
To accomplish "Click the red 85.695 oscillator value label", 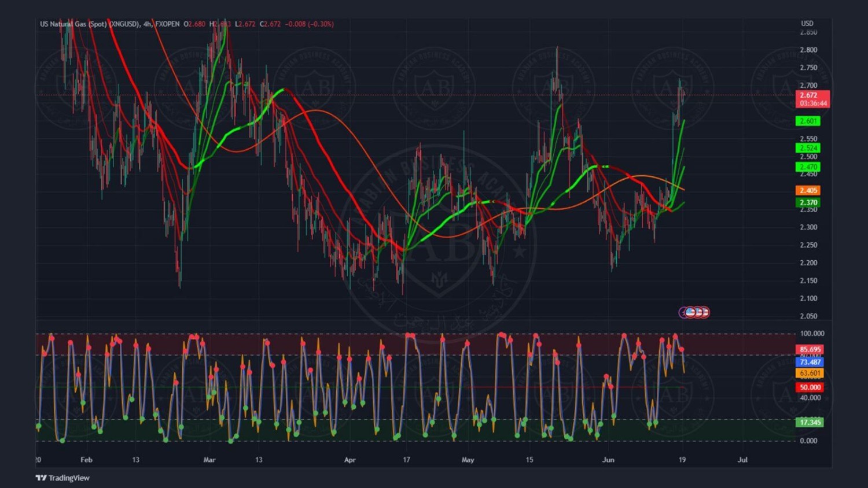I will pyautogui.click(x=810, y=349).
